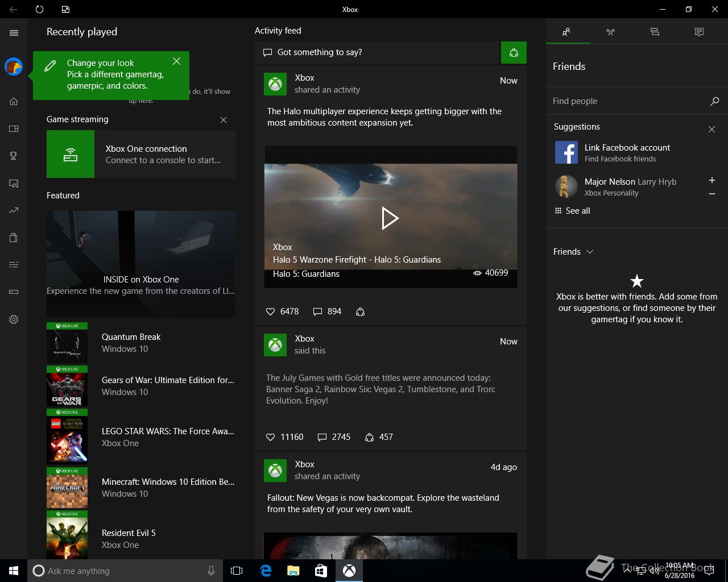Open Windows Start menu
This screenshot has width=728, height=582.
[x=14, y=571]
